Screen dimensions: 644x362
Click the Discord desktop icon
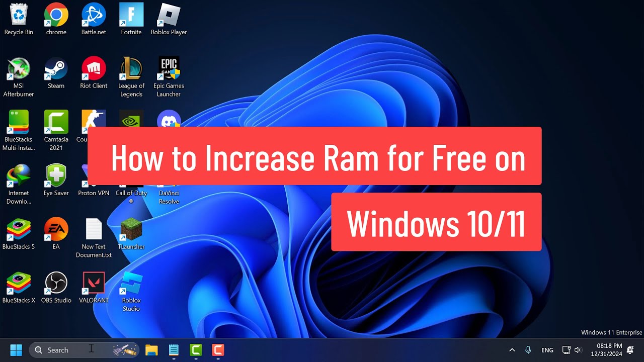click(169, 119)
